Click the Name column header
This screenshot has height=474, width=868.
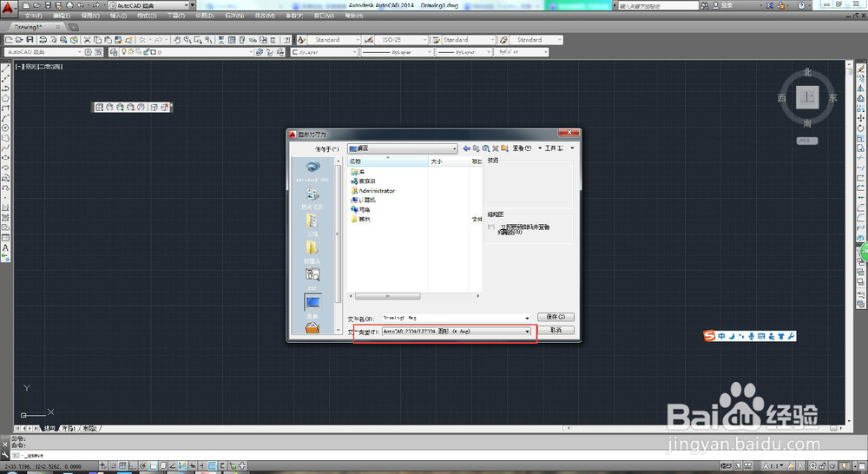(x=387, y=161)
